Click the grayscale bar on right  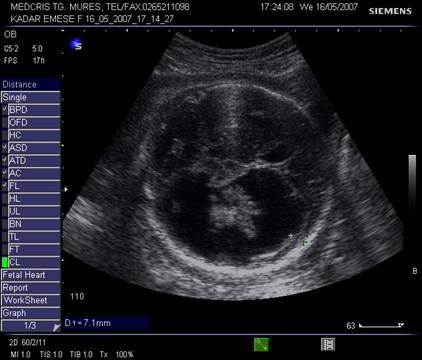click(412, 182)
